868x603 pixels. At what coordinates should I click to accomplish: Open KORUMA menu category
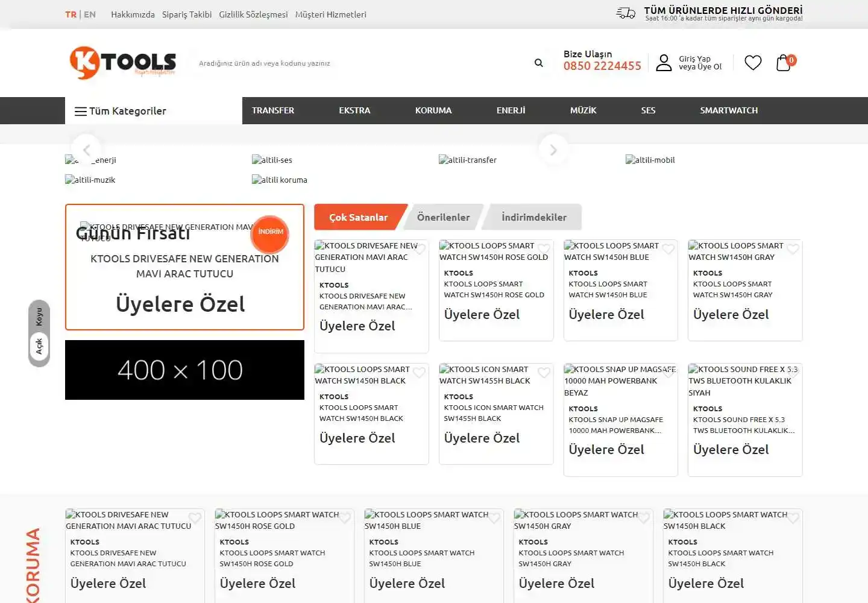coord(433,110)
